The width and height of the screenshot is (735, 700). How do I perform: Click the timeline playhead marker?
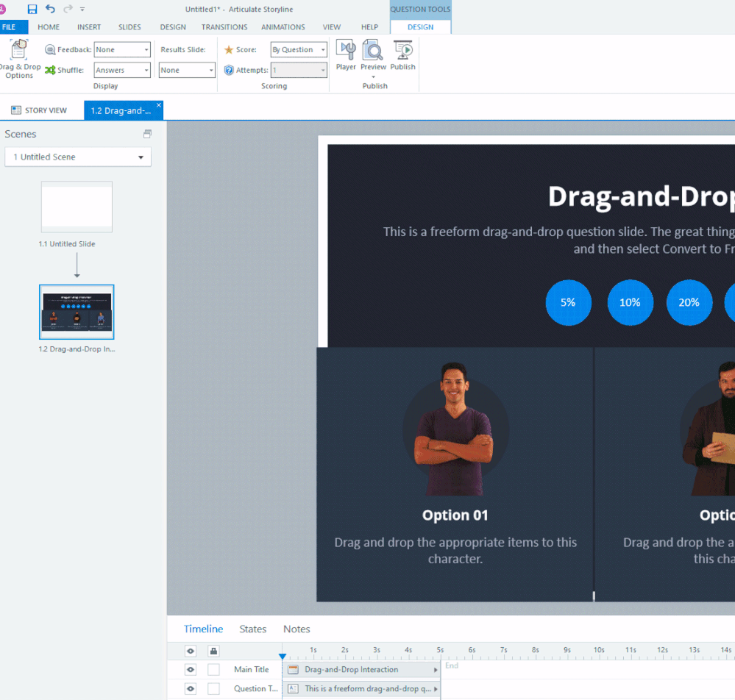[283, 656]
